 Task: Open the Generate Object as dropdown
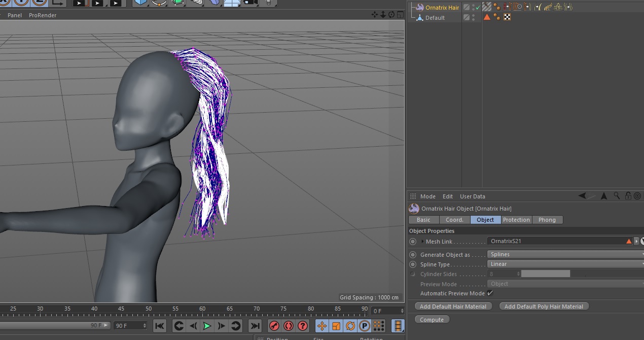click(564, 255)
